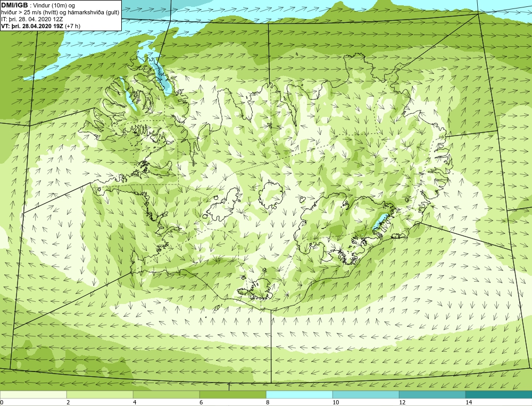Click the blue glacial lagoon in southeast Iceland
Viewport: 532px width, 406px height.
[x=380, y=221]
